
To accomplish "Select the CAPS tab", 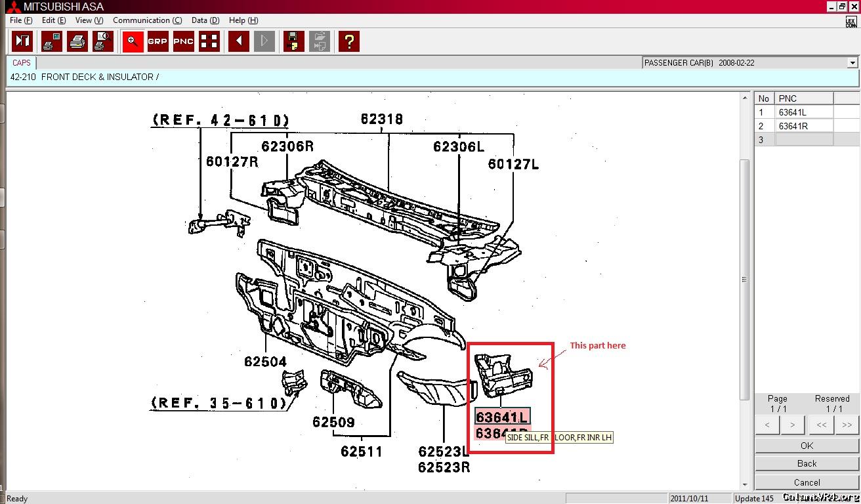I will (22, 63).
